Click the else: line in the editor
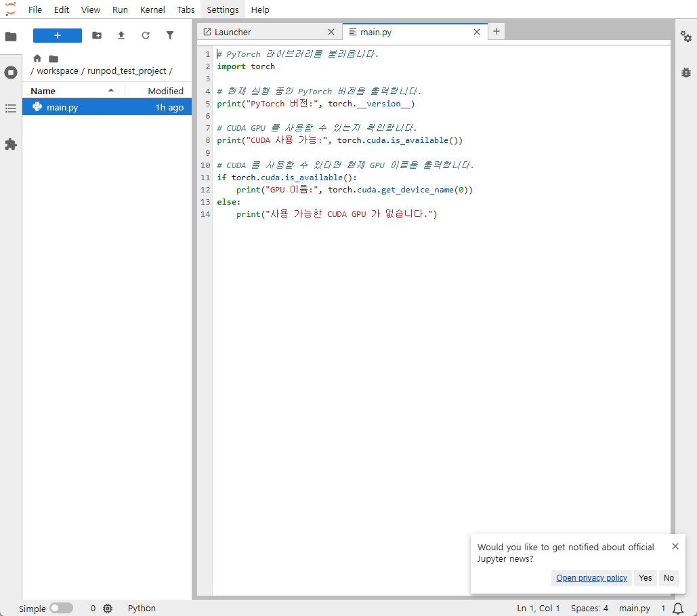 point(228,202)
